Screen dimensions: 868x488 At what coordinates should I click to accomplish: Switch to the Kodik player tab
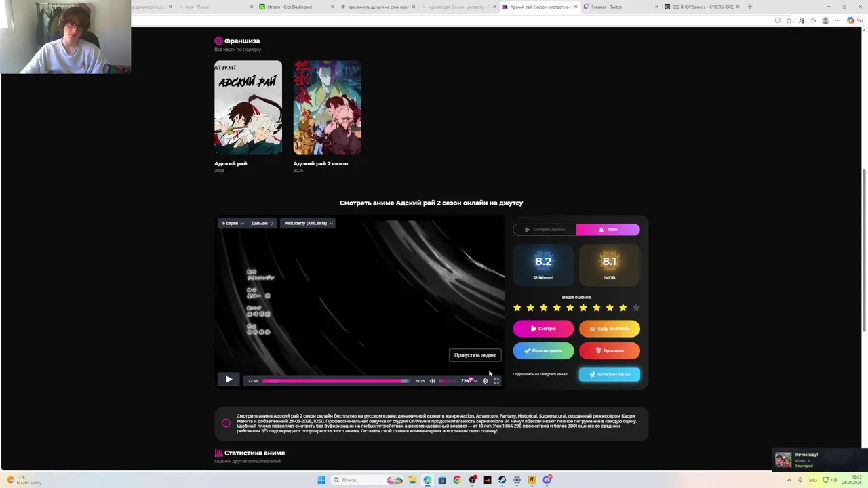(x=608, y=230)
